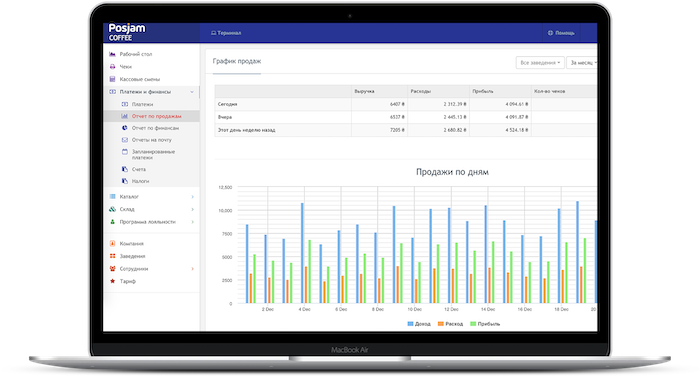This screenshot has width=700, height=376.
Task: Click revenue value 6537 ₽
Action: click(397, 117)
